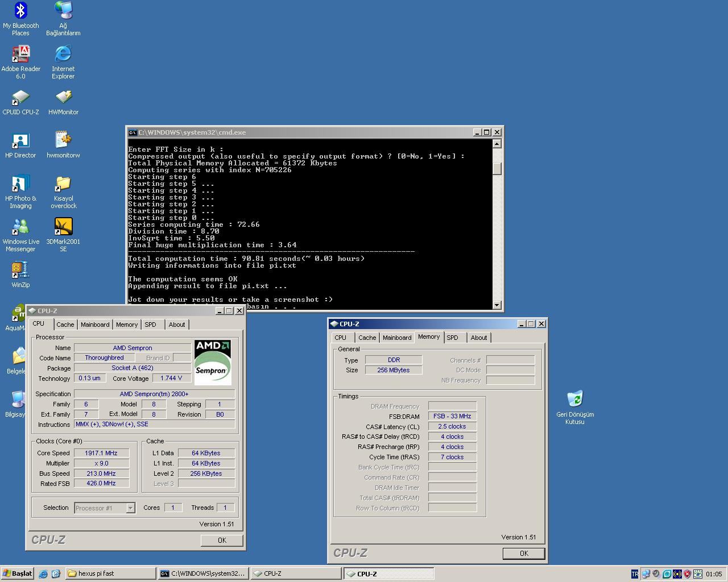
Task: Launch Adobe Reader 6.0 shortcut
Action: 20,63
